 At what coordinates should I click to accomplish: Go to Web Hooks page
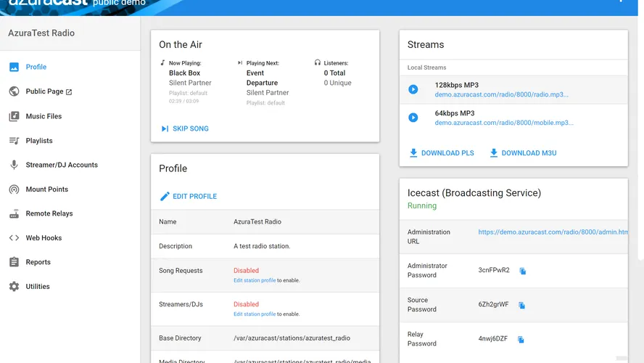[44, 238]
